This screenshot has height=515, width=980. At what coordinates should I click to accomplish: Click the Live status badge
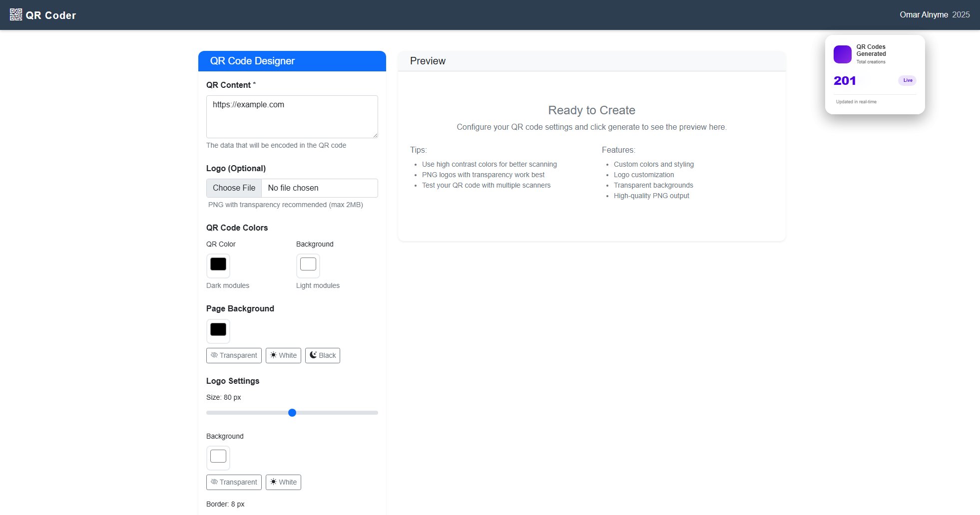907,80
